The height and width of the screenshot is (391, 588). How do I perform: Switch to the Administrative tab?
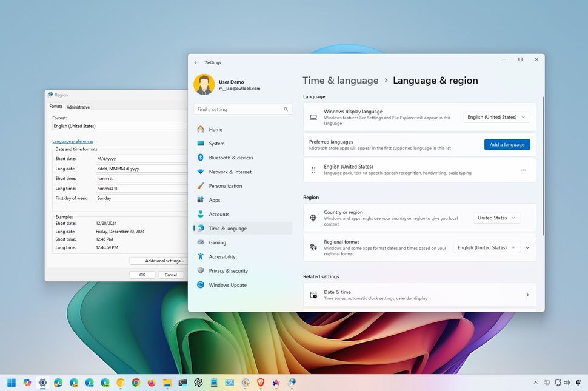78,106
